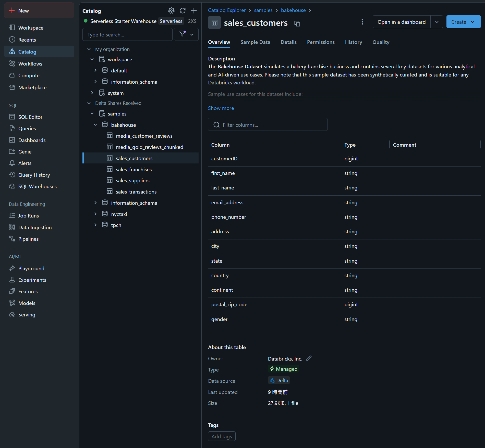
Task: Open the dropdown arrow beside Open in a dashboard
Action: (x=437, y=22)
